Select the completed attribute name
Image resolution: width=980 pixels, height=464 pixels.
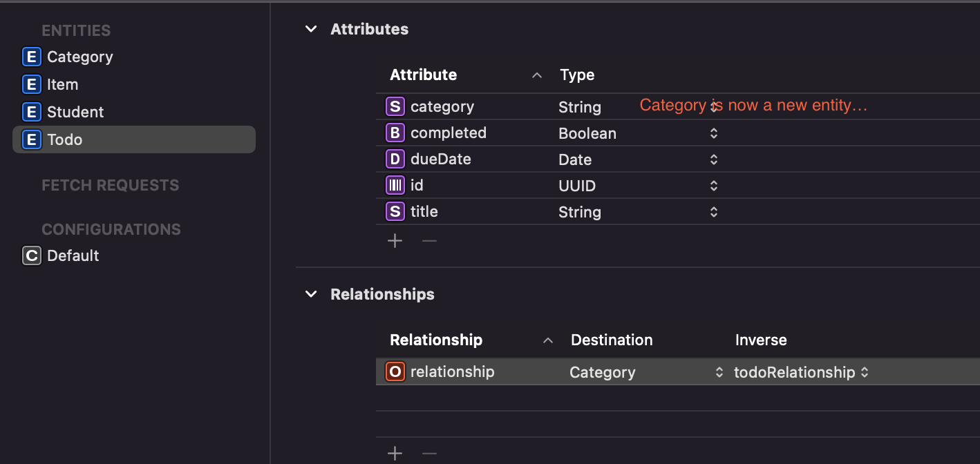tap(449, 133)
